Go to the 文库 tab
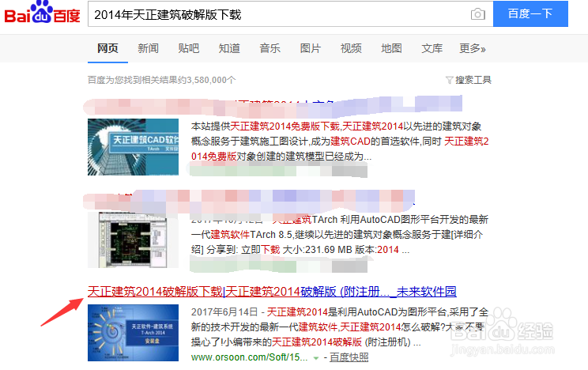 [x=432, y=48]
